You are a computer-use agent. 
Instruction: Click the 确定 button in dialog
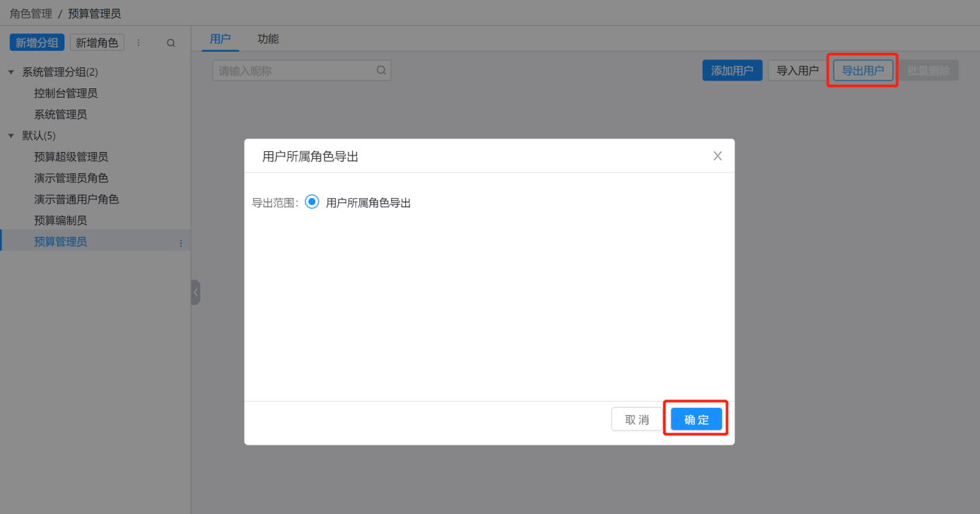tap(696, 419)
